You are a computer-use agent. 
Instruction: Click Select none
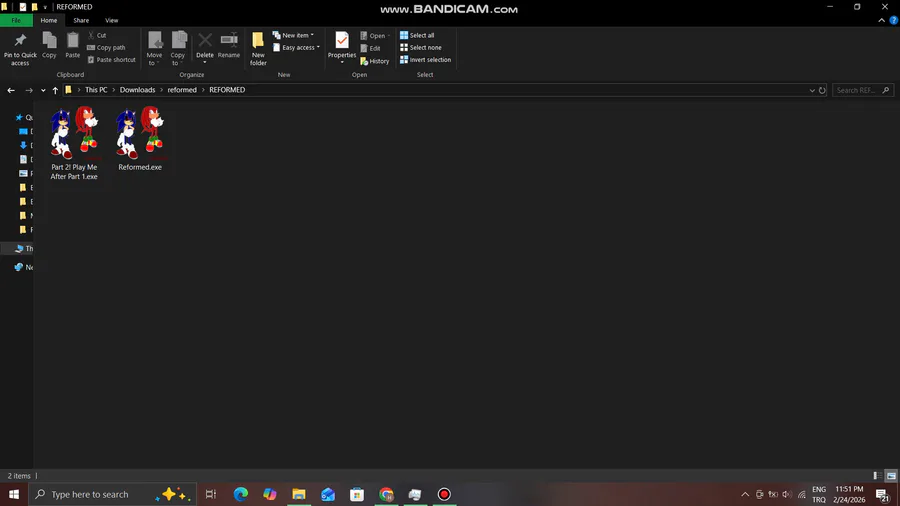point(421,48)
